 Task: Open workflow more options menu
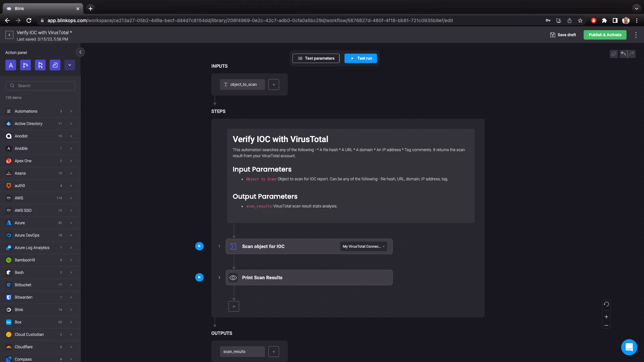pos(636,35)
